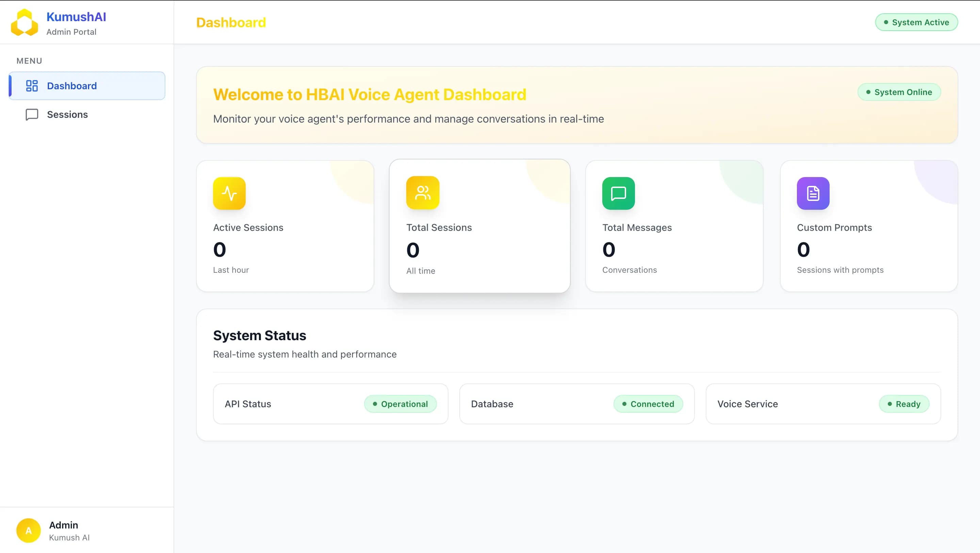This screenshot has height=553, width=980.
Task: Click the Total Messages speech bubble icon
Action: pyautogui.click(x=618, y=193)
